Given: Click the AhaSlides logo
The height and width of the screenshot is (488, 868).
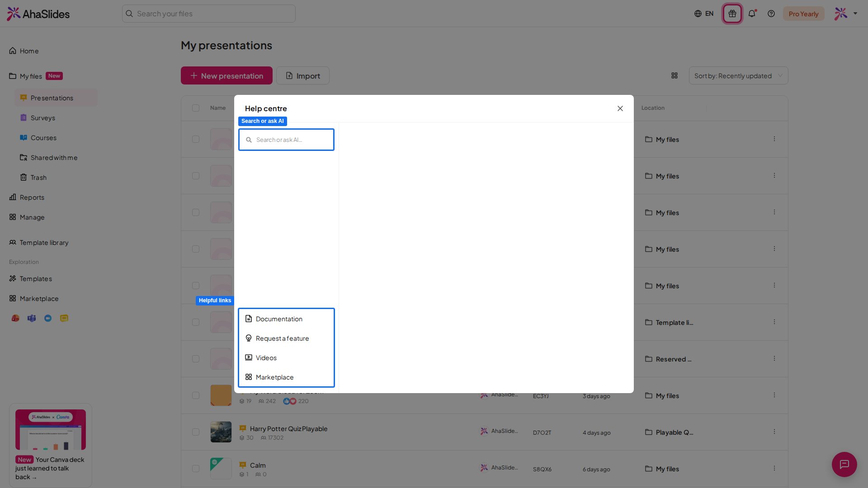Looking at the screenshot, I should tap(38, 14).
